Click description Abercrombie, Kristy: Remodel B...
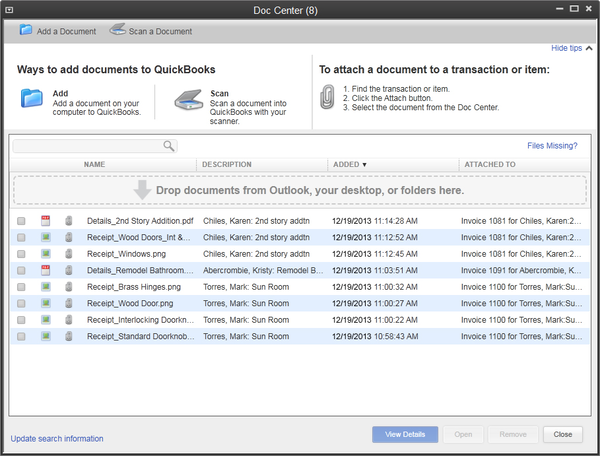Screen dimensions: 600x456 pos(263,270)
